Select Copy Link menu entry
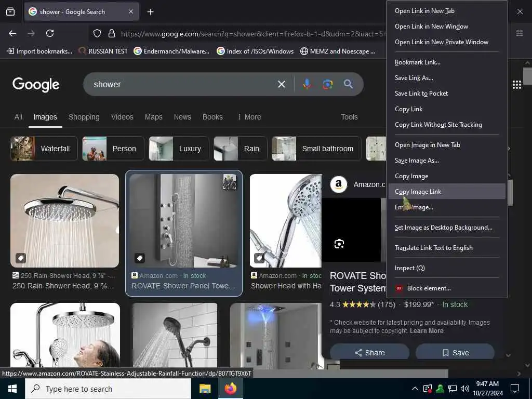Screen dimensions: 532x399 click(x=447, y=109)
